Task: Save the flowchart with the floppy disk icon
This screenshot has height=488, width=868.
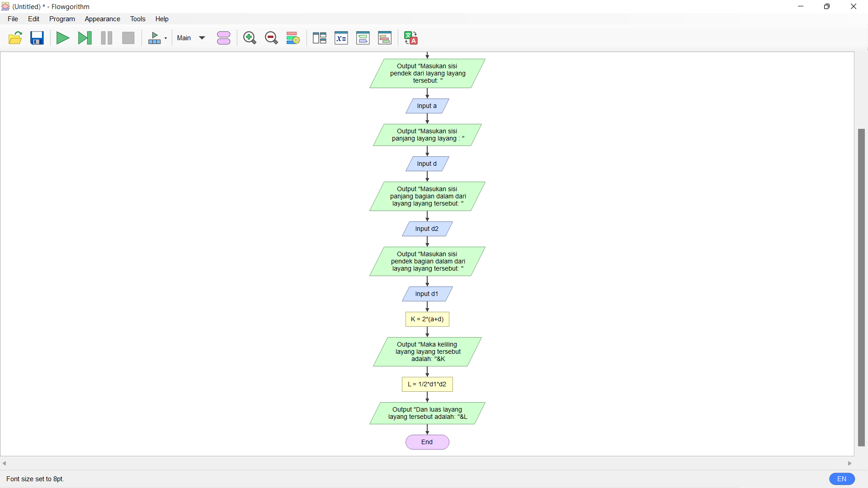Action: click(37, 38)
